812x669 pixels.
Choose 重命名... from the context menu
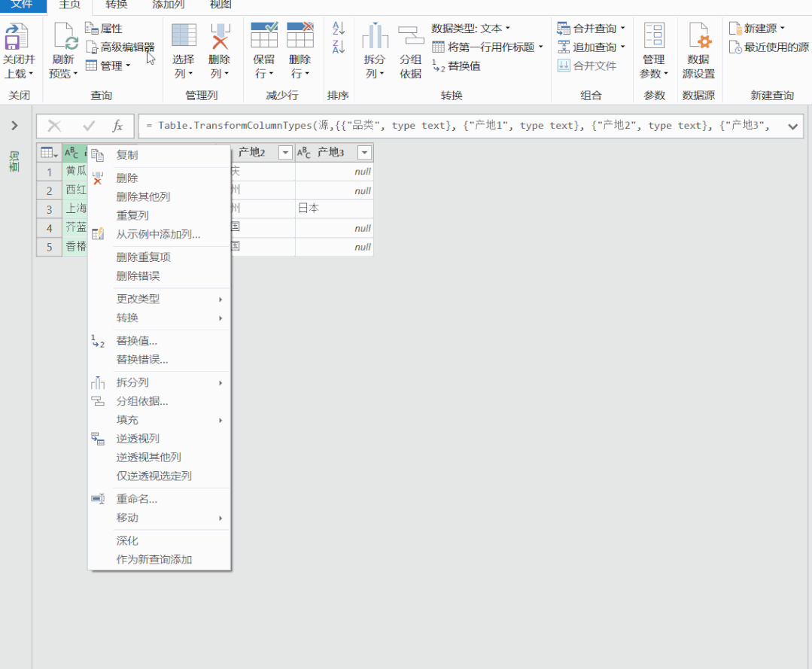(x=160, y=499)
